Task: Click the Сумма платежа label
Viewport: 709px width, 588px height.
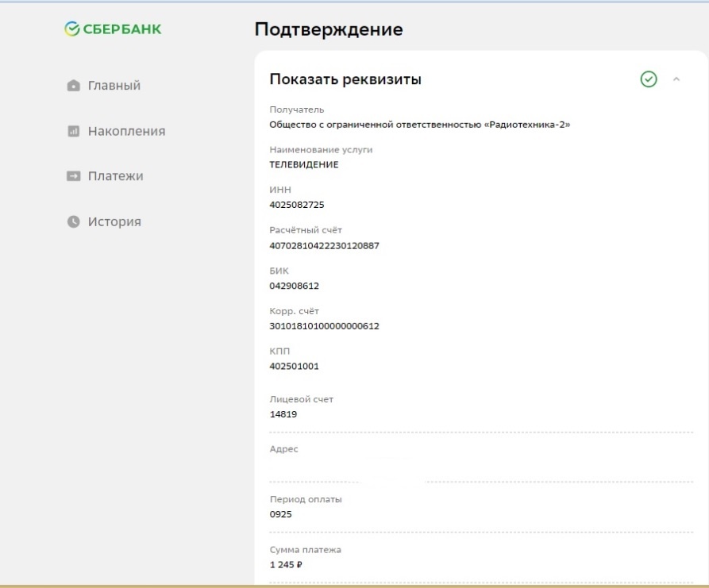Action: pyautogui.click(x=305, y=550)
